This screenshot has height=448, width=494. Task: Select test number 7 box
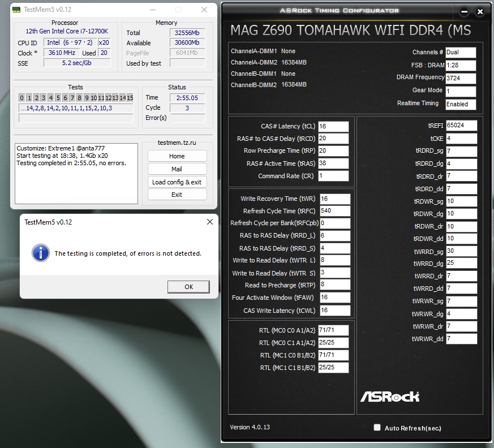click(x=72, y=98)
